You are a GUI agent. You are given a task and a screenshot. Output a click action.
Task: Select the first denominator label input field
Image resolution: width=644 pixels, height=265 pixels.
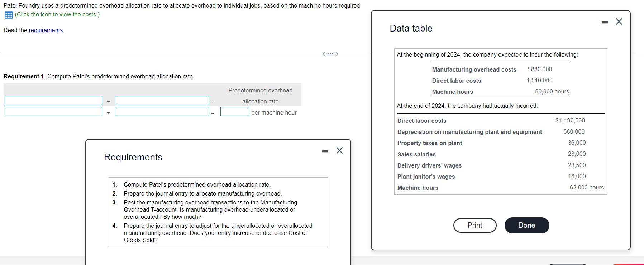(x=162, y=101)
